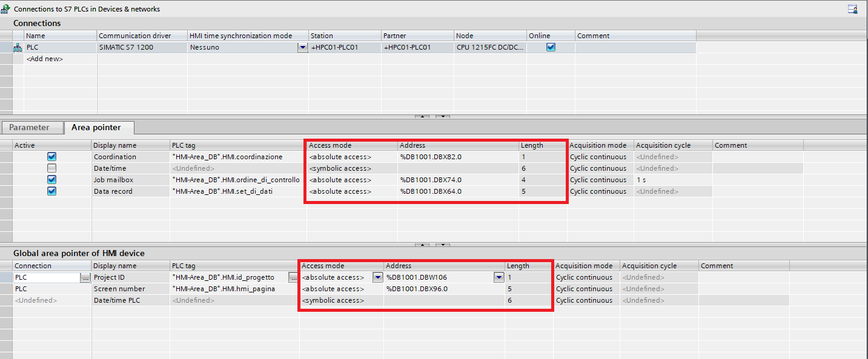Toggle the Online checkbox for PLC connection
The image size is (868, 359).
tap(551, 47)
